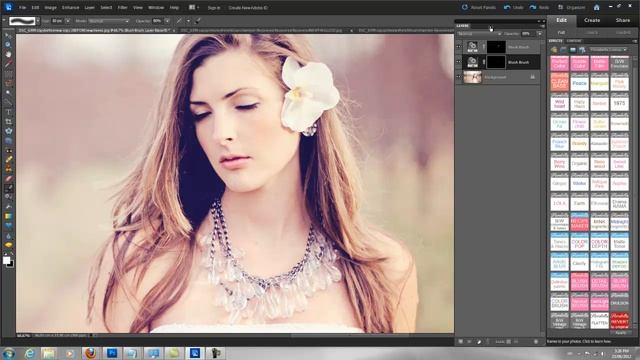Select the Type tool

pyautogui.click(x=8, y=112)
